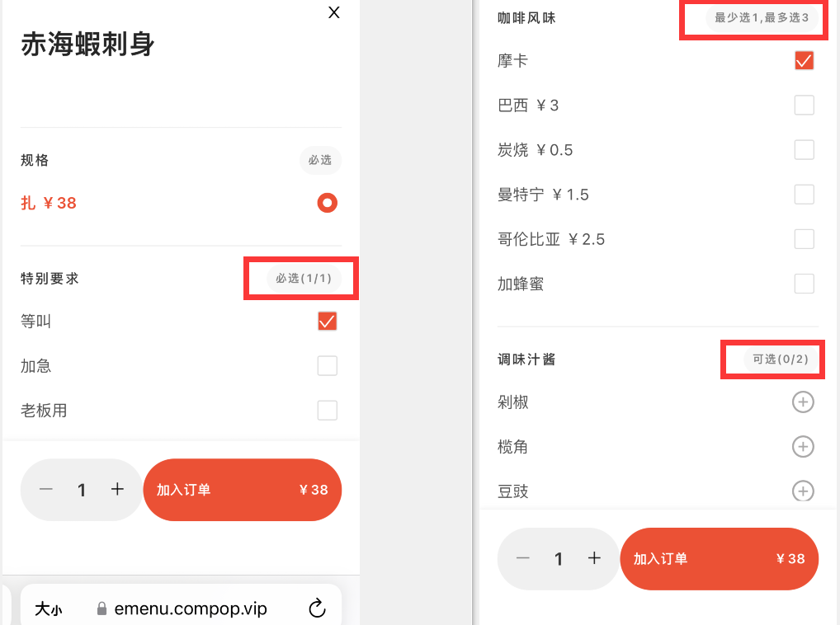The height and width of the screenshot is (625, 840).
Task: Decrease quantity in right panel stepper
Action: pos(523,558)
